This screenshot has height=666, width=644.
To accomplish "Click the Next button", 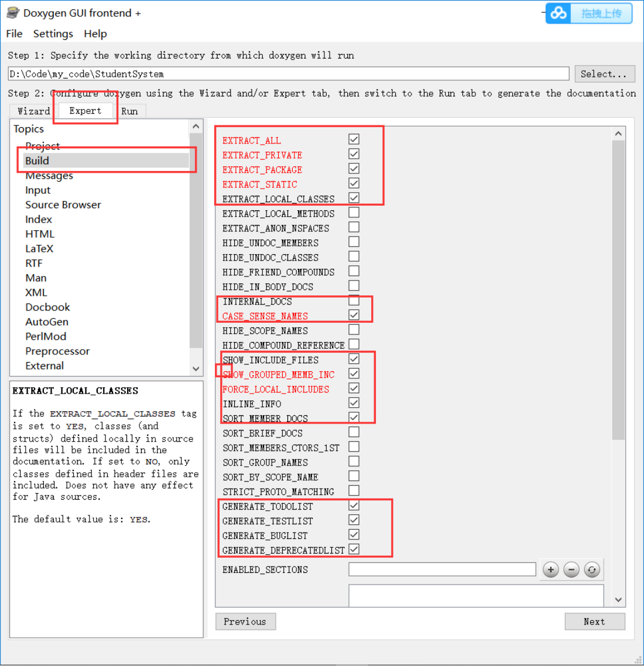I will 594,621.
